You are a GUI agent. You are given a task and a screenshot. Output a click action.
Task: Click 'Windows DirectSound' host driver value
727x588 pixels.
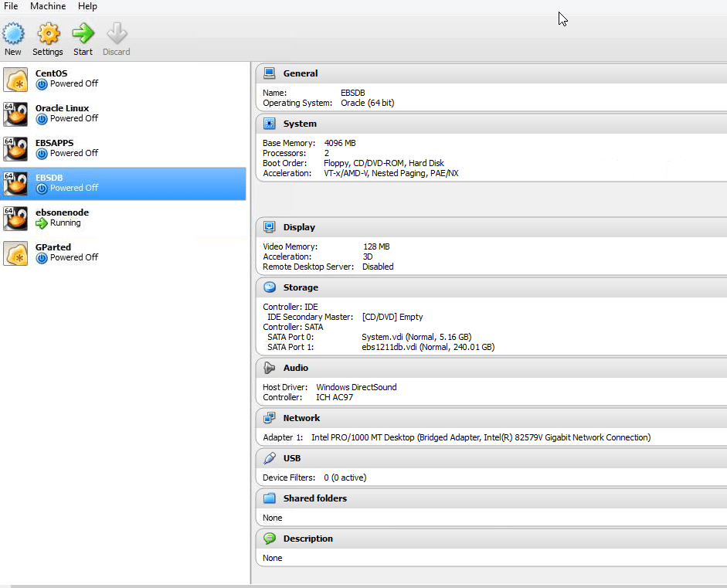point(356,387)
